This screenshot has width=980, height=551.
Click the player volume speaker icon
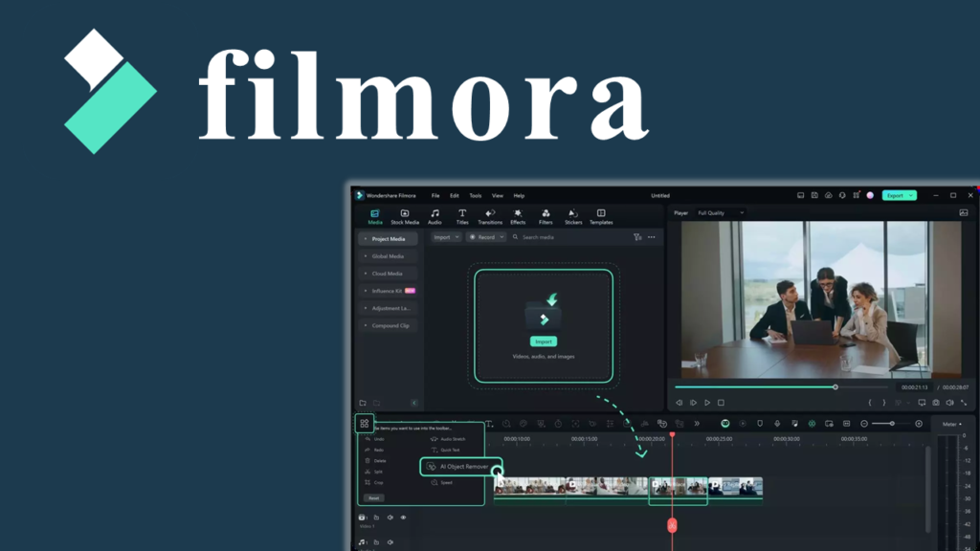[950, 403]
